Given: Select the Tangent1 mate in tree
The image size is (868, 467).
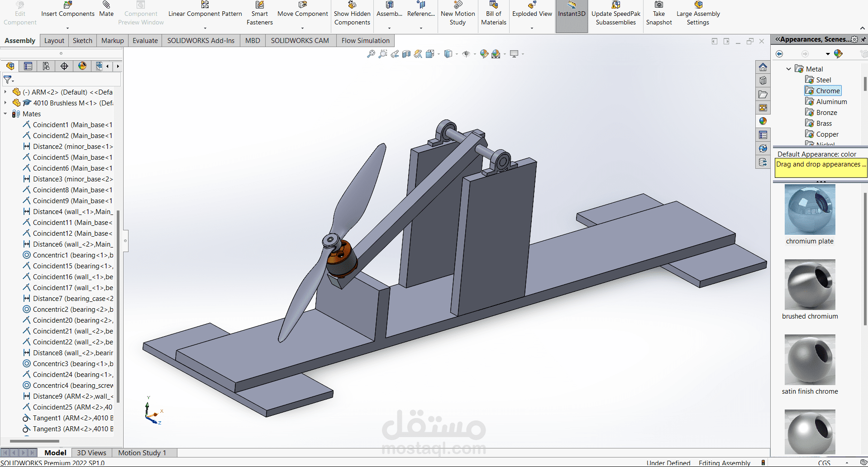Looking at the screenshot, I should (x=68, y=418).
